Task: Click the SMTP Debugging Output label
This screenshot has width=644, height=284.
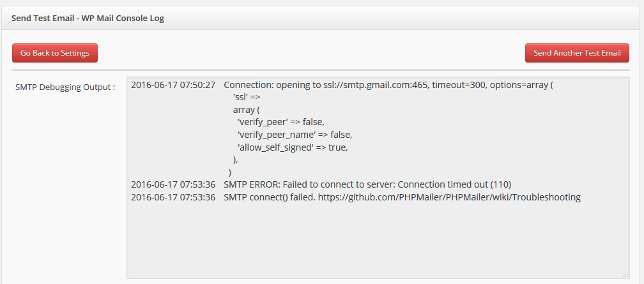Action: (65, 87)
